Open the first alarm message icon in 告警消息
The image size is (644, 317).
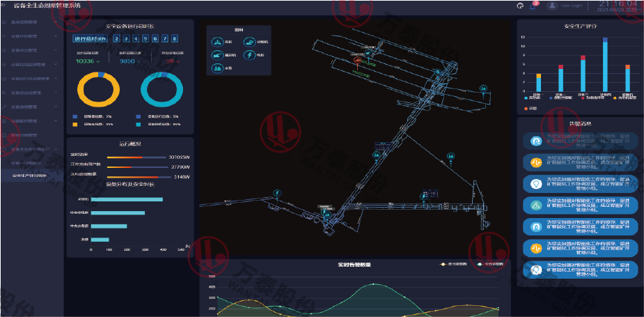(x=535, y=141)
